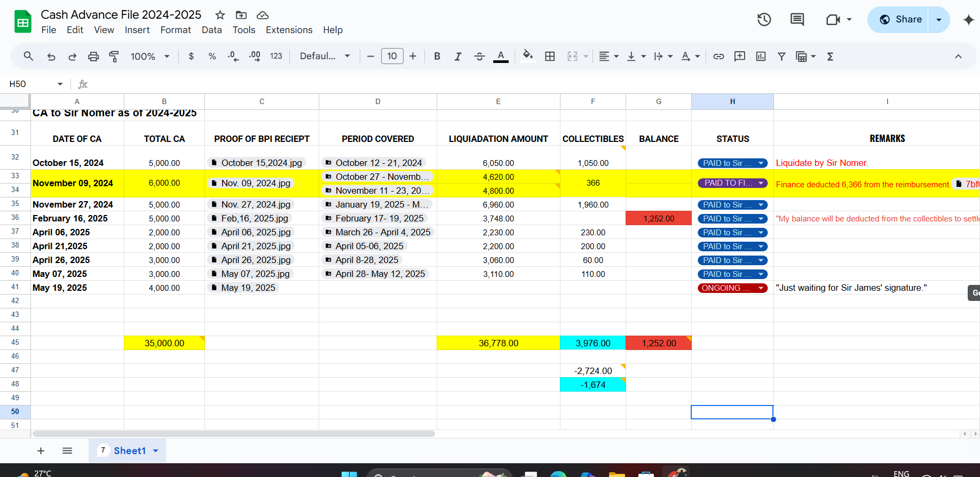Open the Extensions menu

[x=289, y=30]
